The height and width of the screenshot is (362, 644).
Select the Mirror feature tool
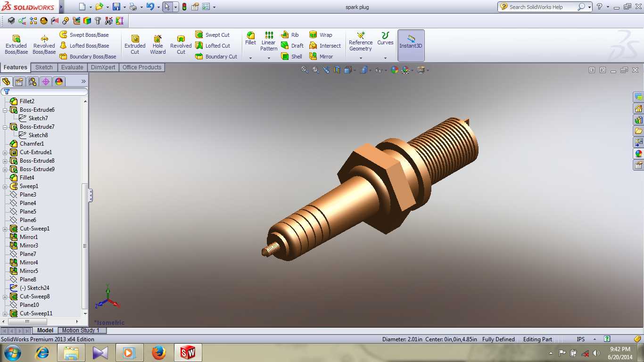321,57
